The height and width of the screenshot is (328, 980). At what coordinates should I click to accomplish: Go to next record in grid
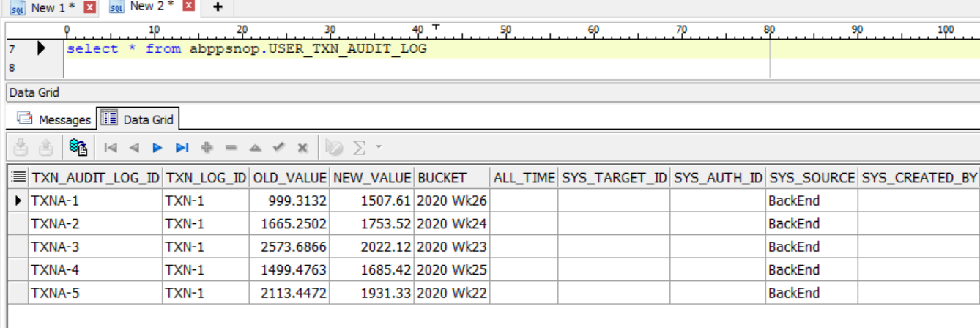[x=157, y=148]
